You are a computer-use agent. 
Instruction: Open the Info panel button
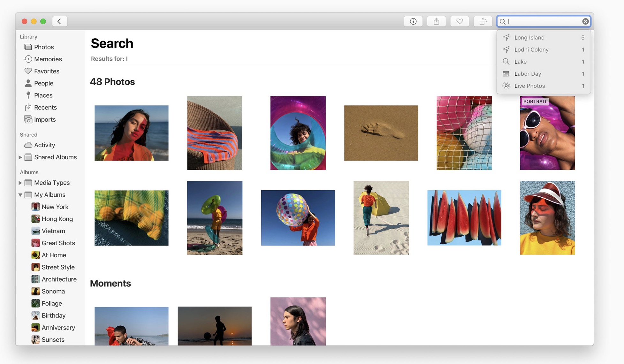[413, 21]
